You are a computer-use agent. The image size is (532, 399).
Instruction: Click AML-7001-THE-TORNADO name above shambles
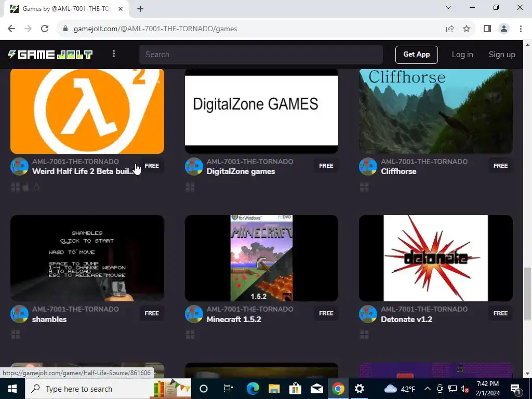[75, 309]
